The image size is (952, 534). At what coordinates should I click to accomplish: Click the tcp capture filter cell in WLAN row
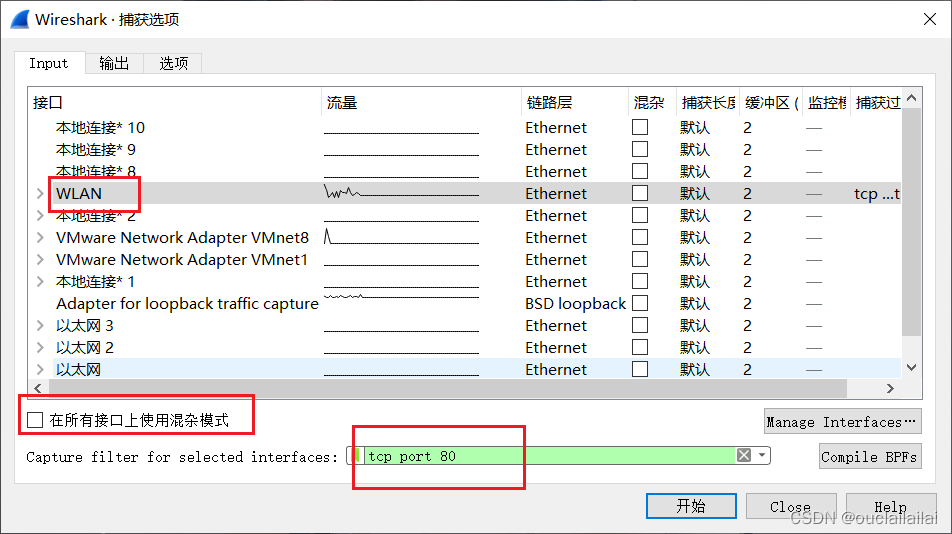[x=877, y=194]
